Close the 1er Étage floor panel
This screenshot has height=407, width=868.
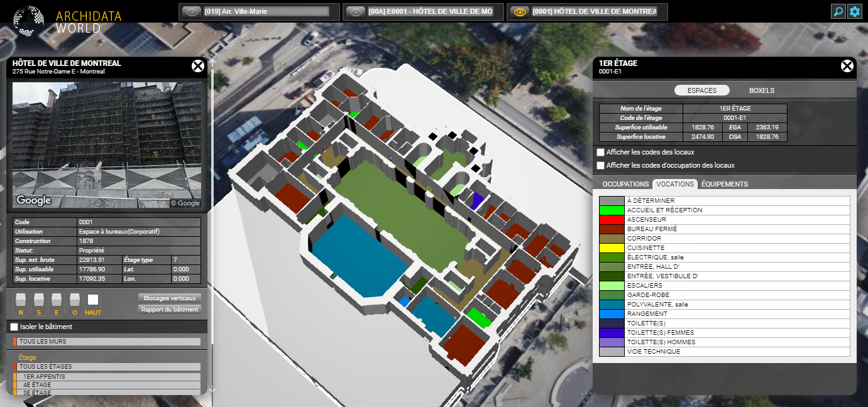(x=847, y=66)
